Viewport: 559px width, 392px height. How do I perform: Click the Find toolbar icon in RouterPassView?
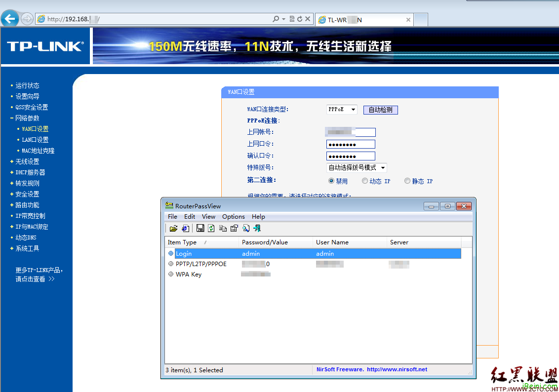pos(246,228)
